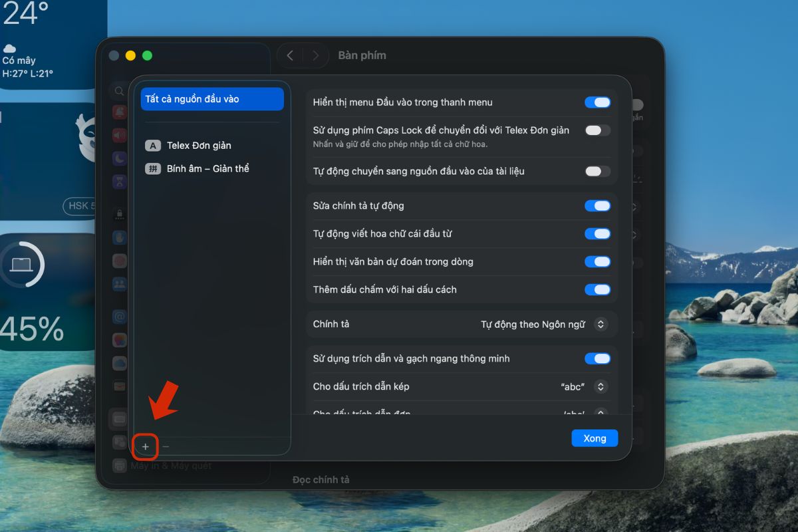The image size is (798, 532).
Task: Open Focus moon icon in the settings sidebar
Action: point(120,158)
